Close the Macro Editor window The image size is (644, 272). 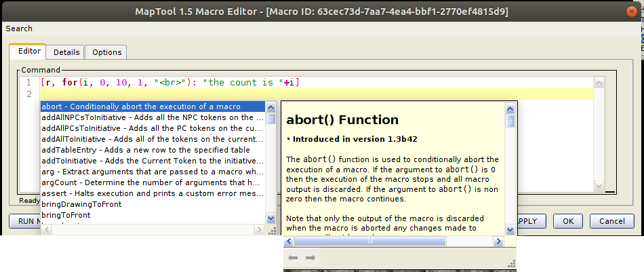(631, 12)
